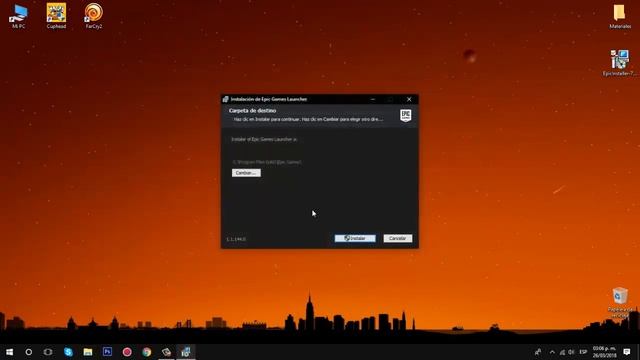Open the red circle recorder app on taskbar

point(127,352)
